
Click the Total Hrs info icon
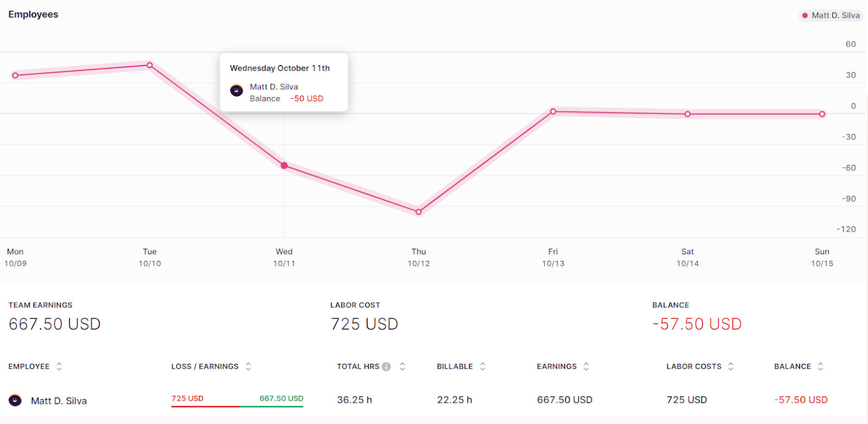click(x=386, y=367)
